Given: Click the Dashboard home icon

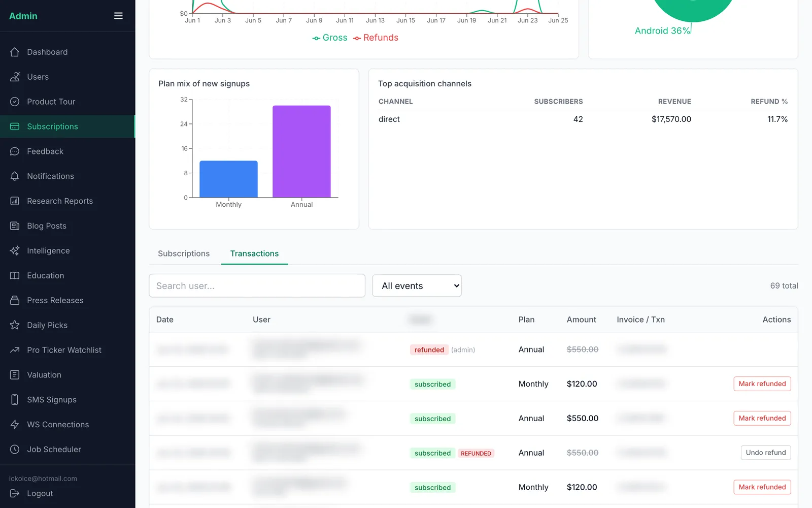Looking at the screenshot, I should [15, 52].
